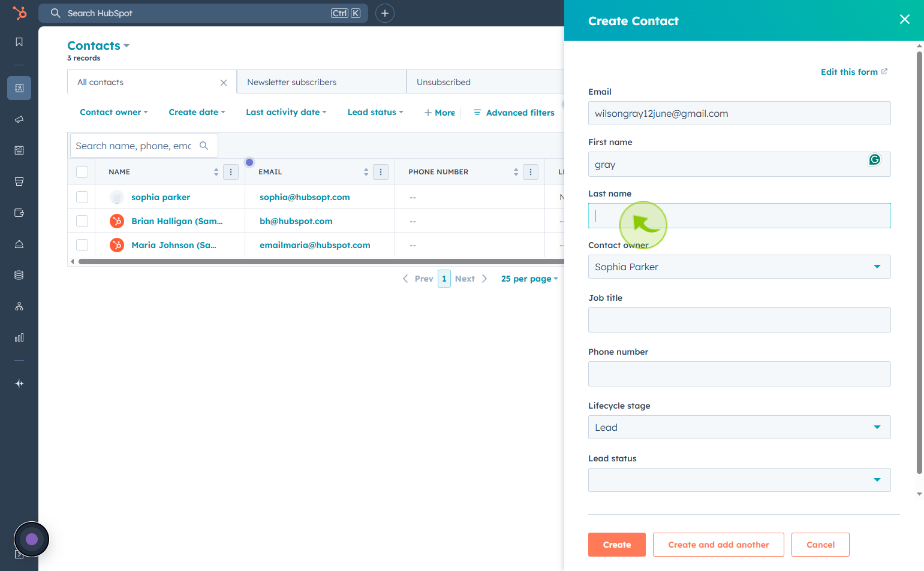Focus the Phone number input field
924x571 pixels.
click(x=739, y=374)
